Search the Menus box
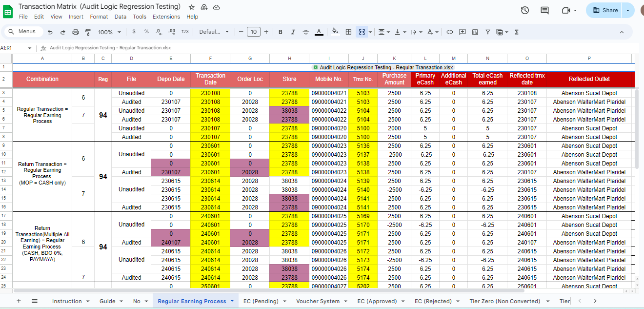This screenshot has width=644, height=309. [23, 32]
